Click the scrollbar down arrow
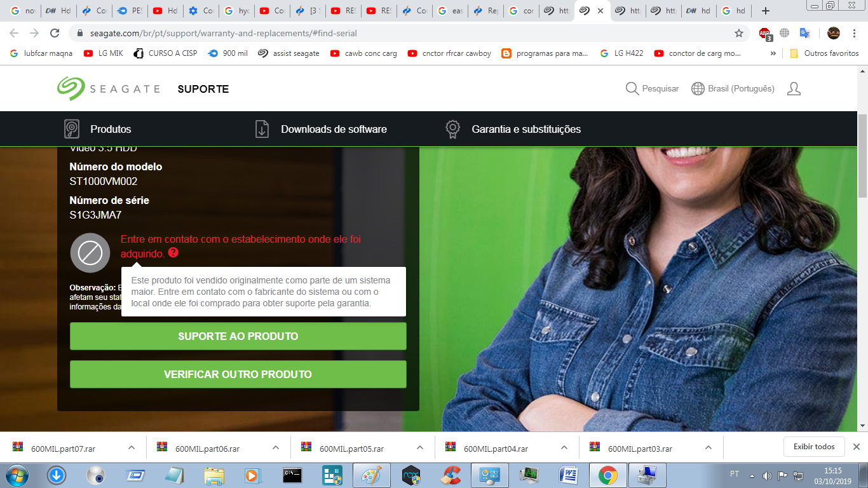The image size is (868, 488). (862, 426)
